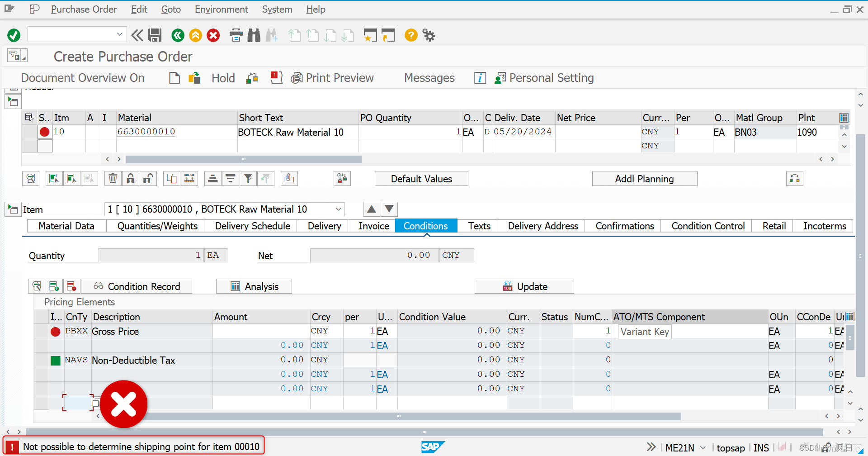Click the Analysis button
The height and width of the screenshot is (456, 868).
[x=254, y=286]
